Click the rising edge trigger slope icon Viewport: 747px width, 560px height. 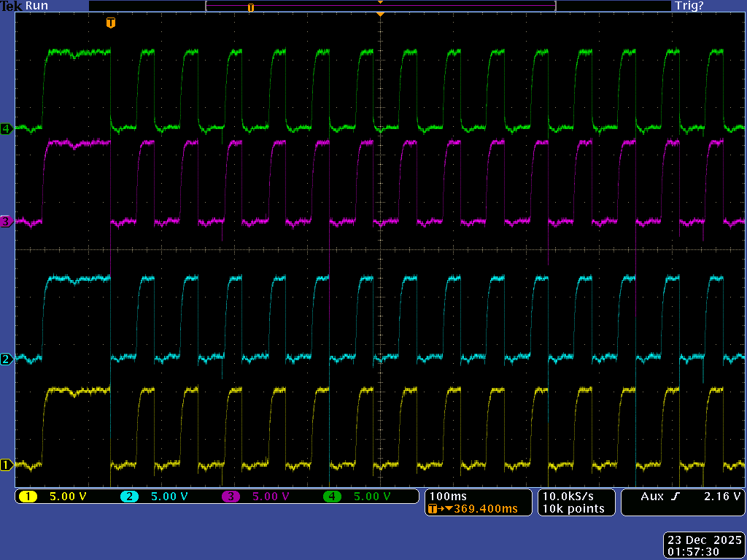(x=676, y=497)
